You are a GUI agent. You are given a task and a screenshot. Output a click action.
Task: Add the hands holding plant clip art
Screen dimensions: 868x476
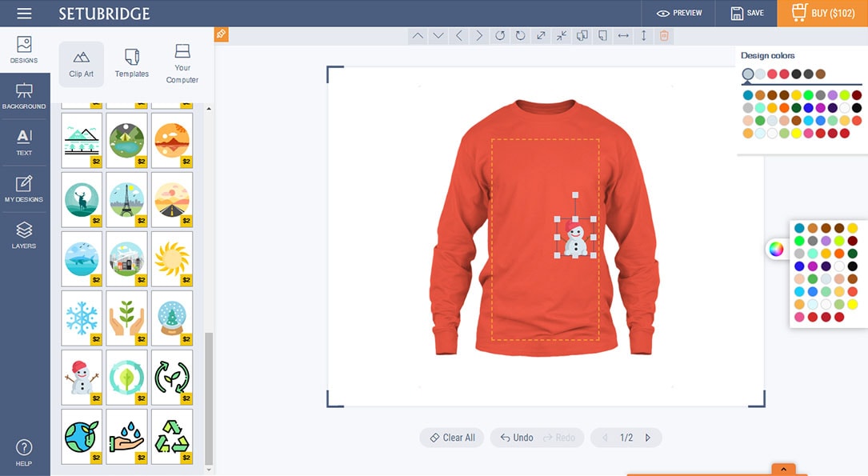click(126, 318)
